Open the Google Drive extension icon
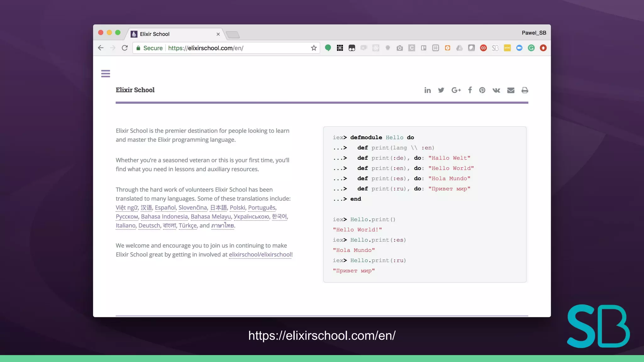Screen dimensions: 644x362 [x=459, y=48]
